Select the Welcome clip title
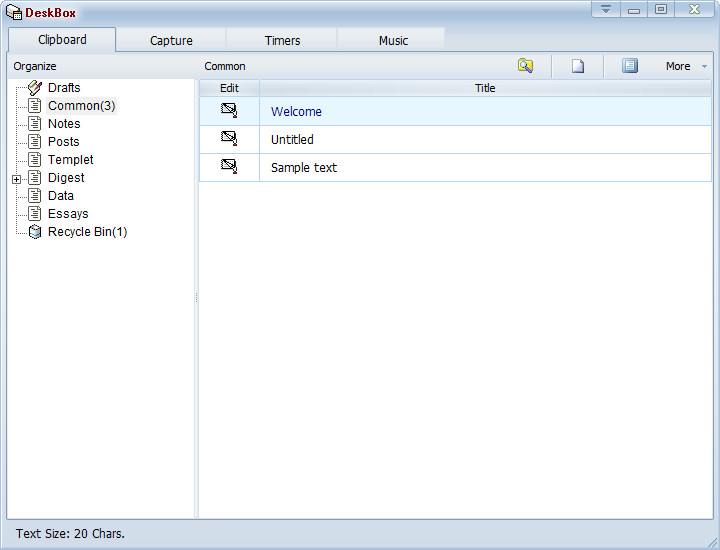Image resolution: width=720 pixels, height=550 pixels. pos(296,112)
